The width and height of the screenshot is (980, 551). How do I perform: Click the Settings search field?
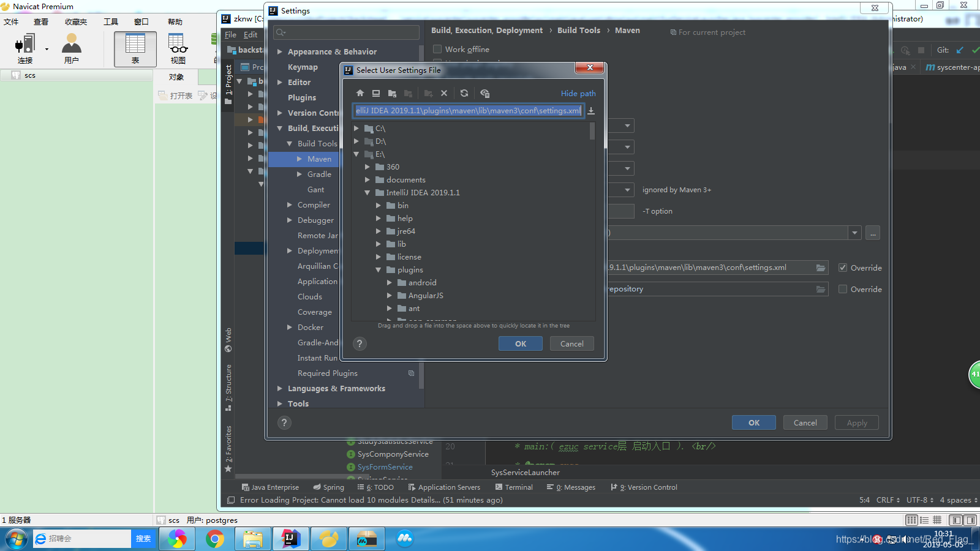[347, 32]
